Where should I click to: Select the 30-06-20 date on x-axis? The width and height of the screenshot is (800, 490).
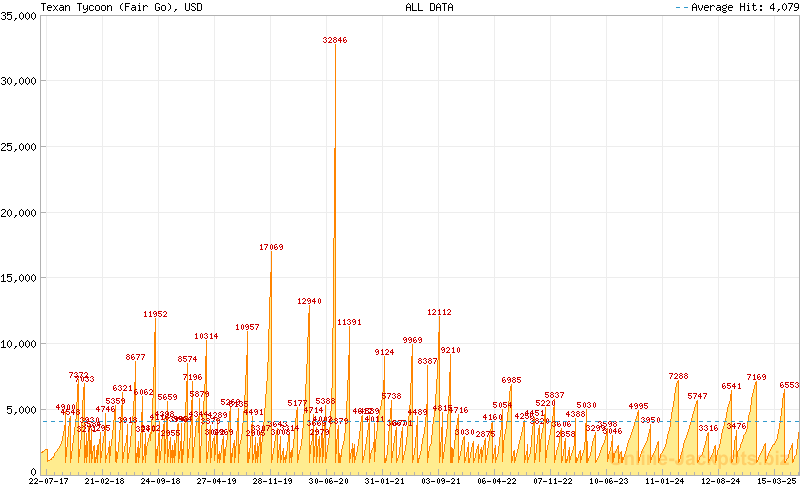pos(328,481)
